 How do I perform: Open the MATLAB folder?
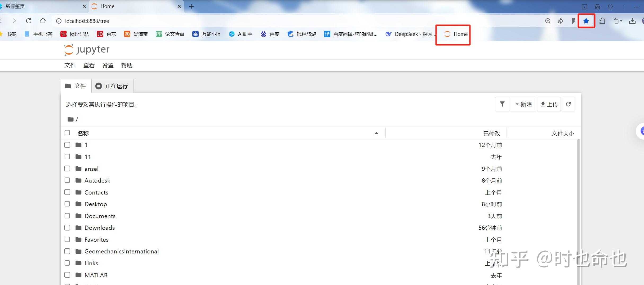[x=96, y=275]
